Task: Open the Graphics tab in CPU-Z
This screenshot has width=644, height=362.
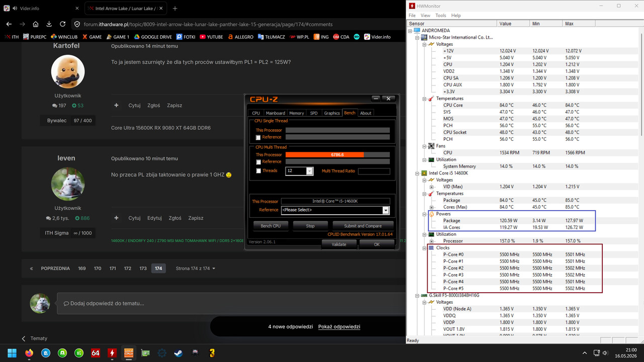Action: (x=332, y=113)
